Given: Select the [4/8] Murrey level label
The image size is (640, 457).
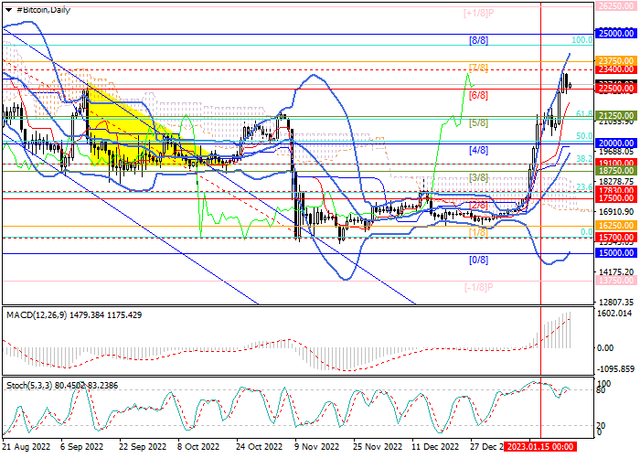Looking at the screenshot, I should click(478, 150).
